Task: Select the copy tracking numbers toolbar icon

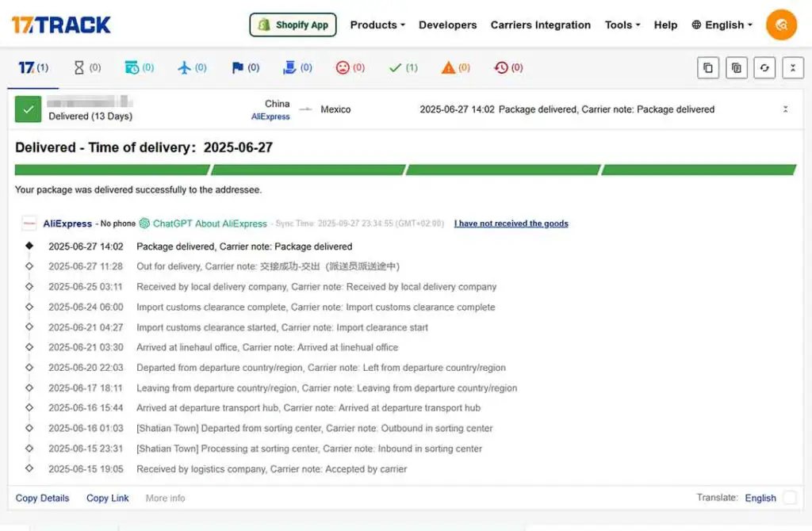Action: point(708,67)
